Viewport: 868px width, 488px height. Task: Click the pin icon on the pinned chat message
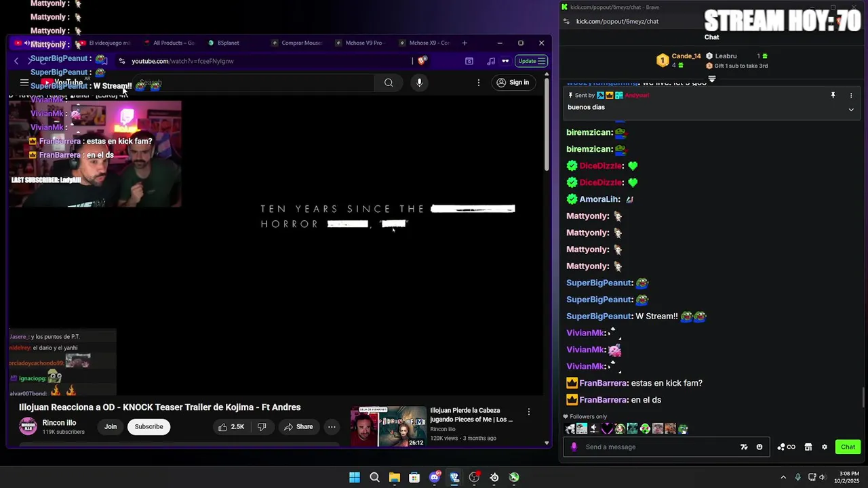833,96
